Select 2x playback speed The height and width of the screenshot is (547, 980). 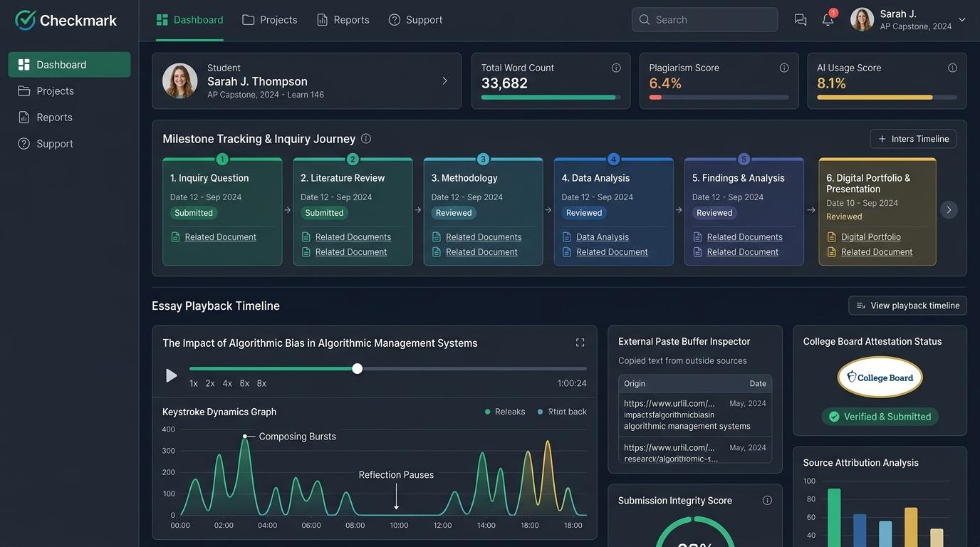pos(210,383)
